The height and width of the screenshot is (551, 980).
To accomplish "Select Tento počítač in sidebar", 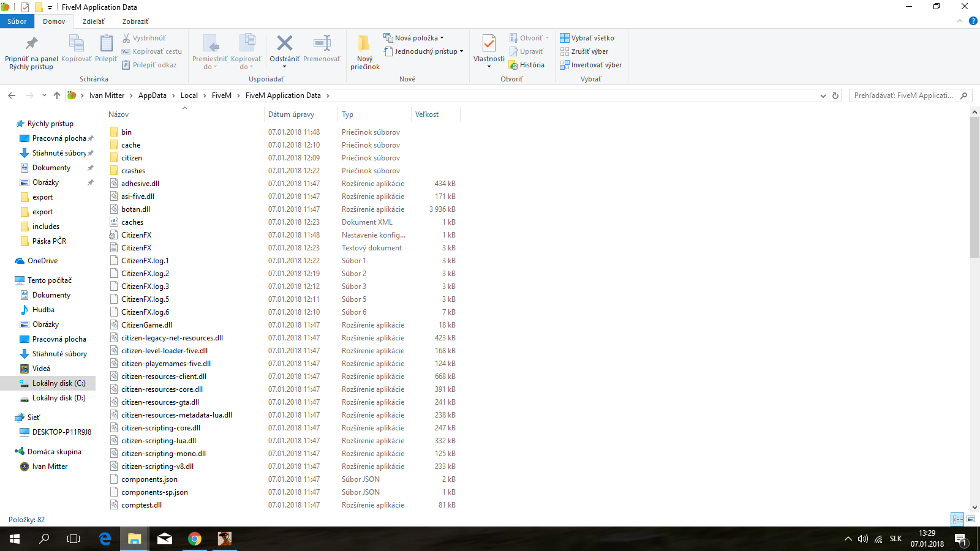I will point(49,280).
